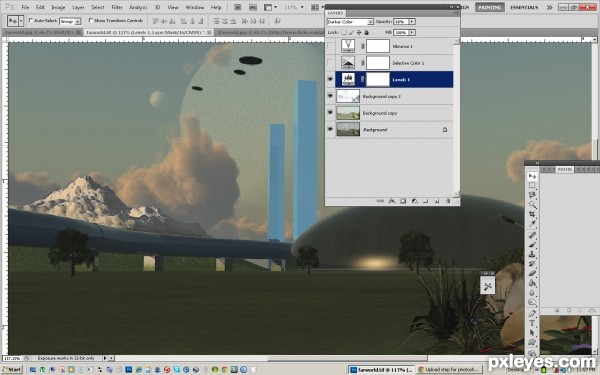The image size is (600, 375).
Task: Open the tool preset picker arrow
Action: click(x=21, y=21)
